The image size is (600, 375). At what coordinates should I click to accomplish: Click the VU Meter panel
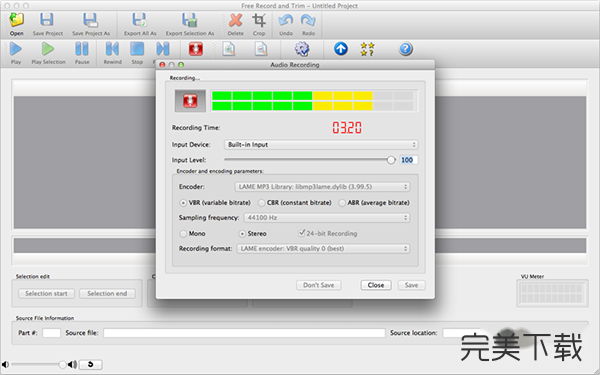[552, 293]
